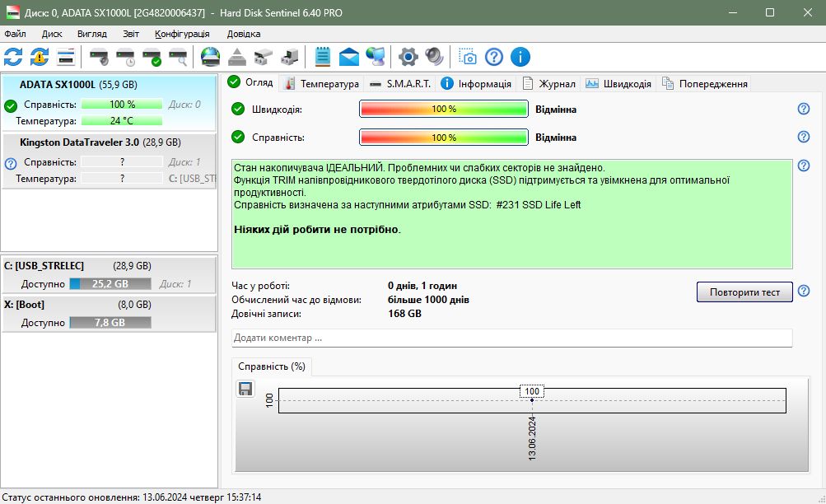Open the Конфігурація menu
The image size is (826, 504).
point(182,34)
